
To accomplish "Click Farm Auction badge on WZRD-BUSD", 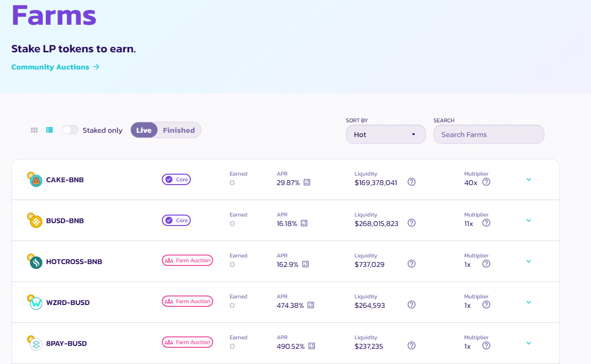I will (x=187, y=301).
